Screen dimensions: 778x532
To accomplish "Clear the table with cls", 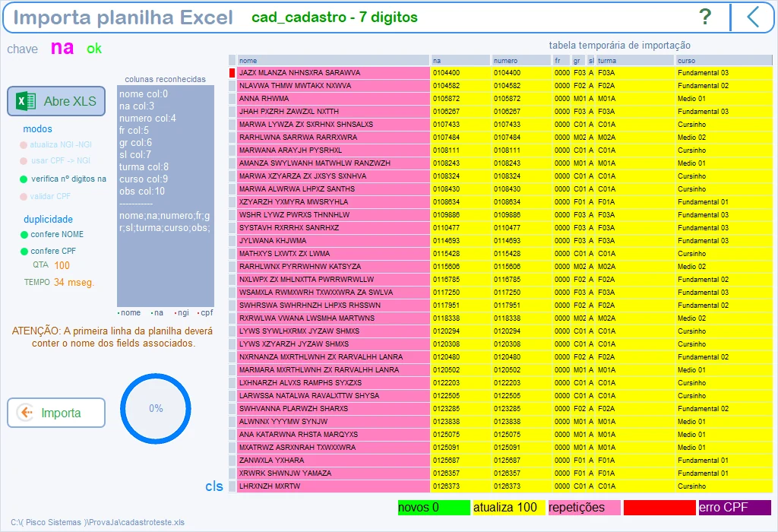I will pyautogui.click(x=213, y=486).
